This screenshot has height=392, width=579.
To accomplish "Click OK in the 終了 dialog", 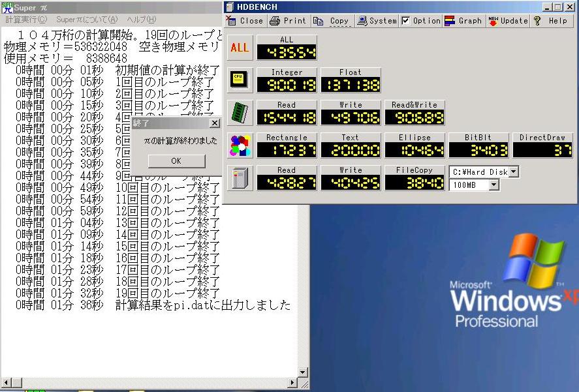I will [176, 161].
